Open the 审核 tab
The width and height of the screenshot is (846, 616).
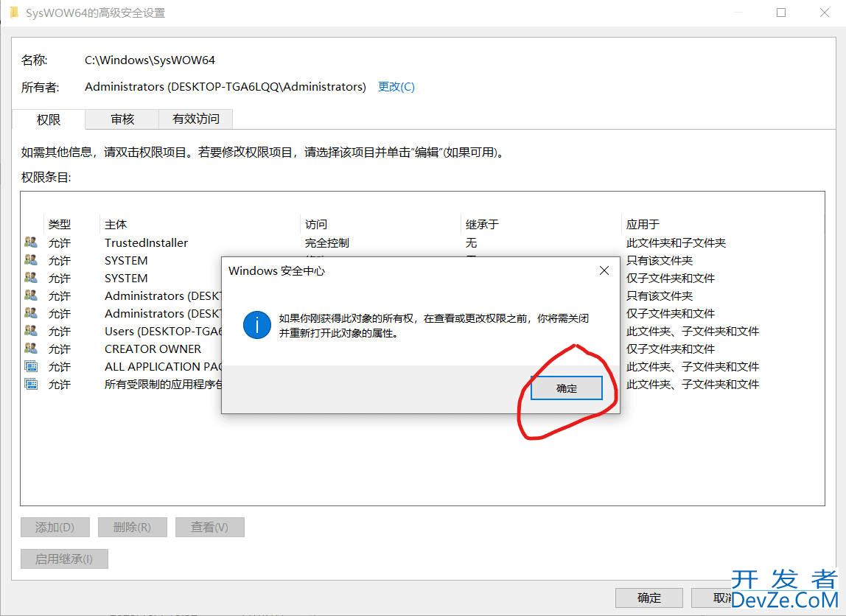click(x=122, y=119)
